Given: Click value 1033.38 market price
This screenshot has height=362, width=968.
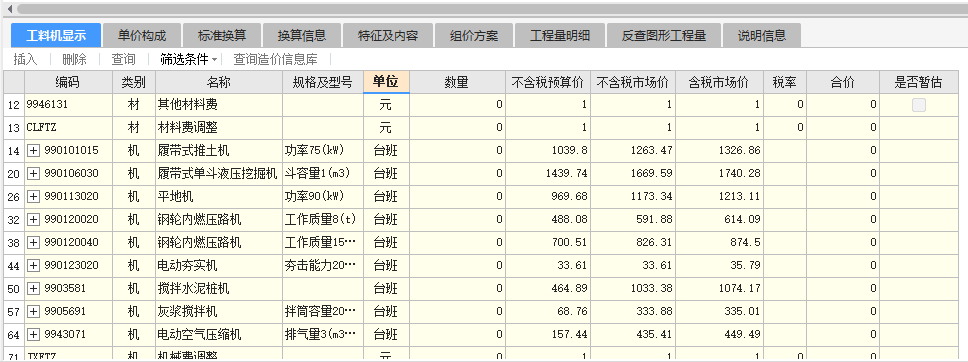Looking at the screenshot, I should [x=633, y=288].
